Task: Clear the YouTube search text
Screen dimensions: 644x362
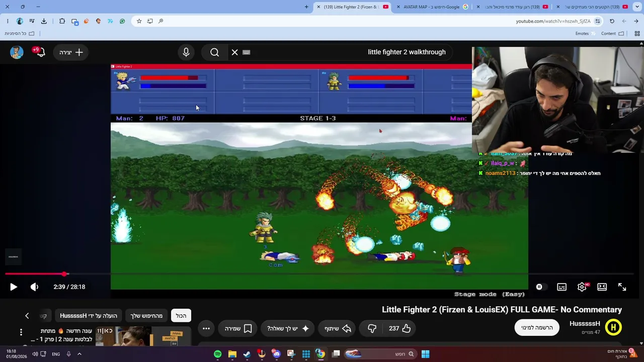Action: (234, 52)
